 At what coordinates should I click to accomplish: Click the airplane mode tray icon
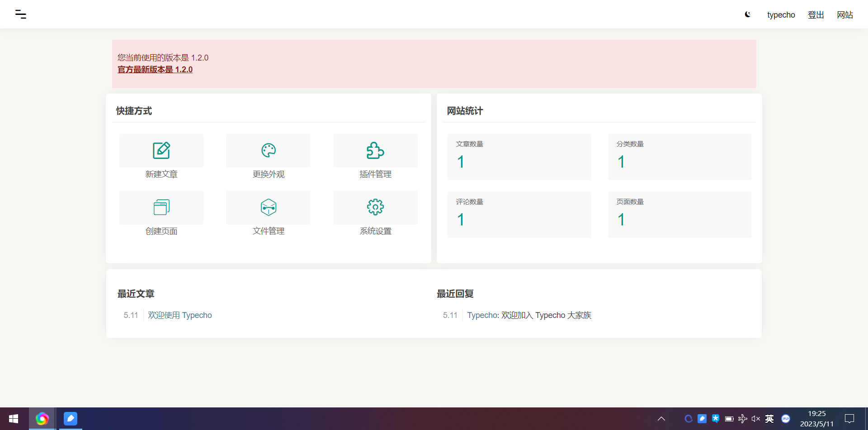pos(742,419)
